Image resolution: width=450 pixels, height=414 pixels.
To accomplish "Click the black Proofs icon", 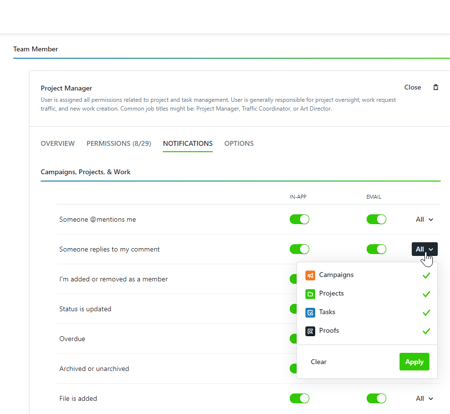I will click(310, 331).
